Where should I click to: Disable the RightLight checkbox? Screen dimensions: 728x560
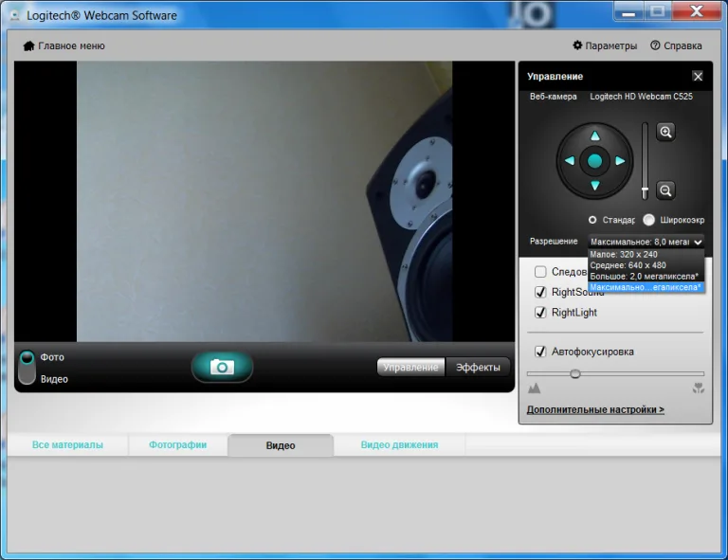click(x=540, y=313)
